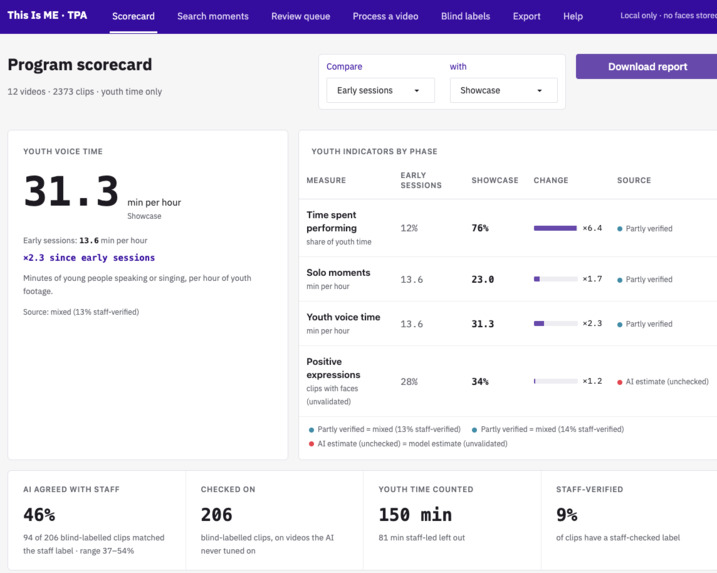Click the 206 checked on stat
The height and width of the screenshot is (573, 717).
point(216,515)
